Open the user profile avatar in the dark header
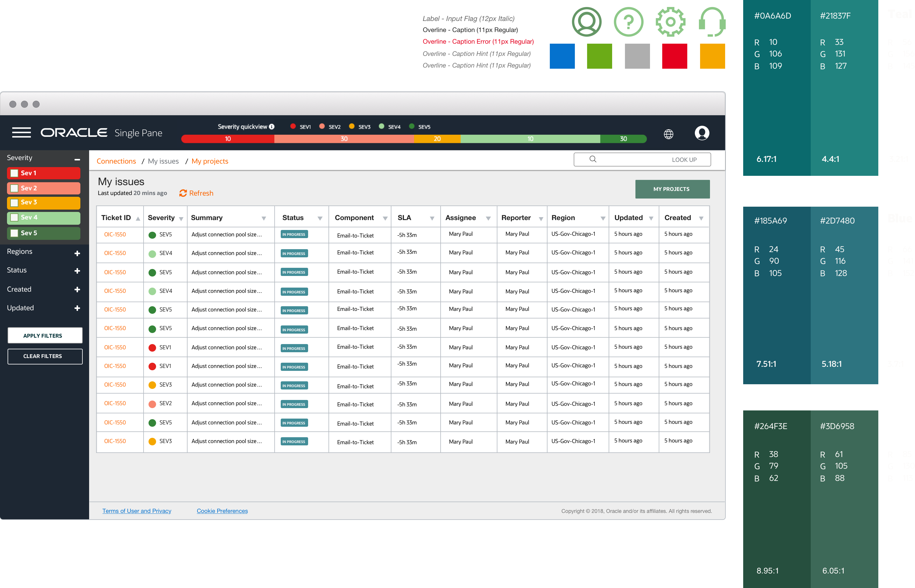This screenshot has height=588, width=915. point(702,133)
